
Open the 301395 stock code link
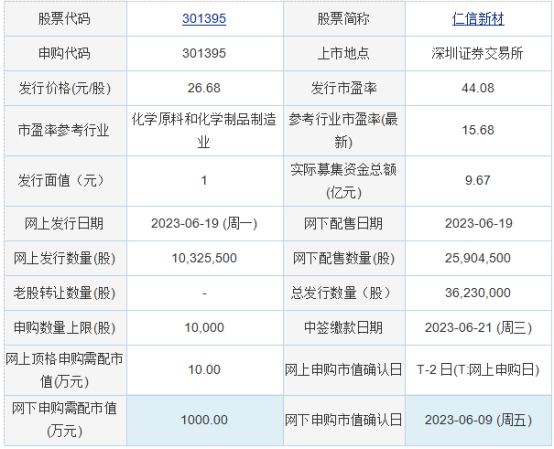[x=204, y=19]
